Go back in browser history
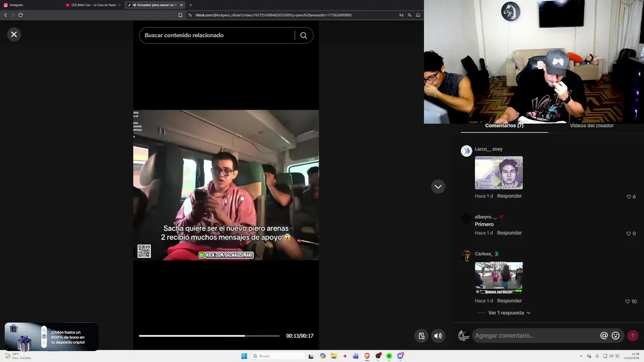The height and width of the screenshot is (362, 644). [6, 15]
